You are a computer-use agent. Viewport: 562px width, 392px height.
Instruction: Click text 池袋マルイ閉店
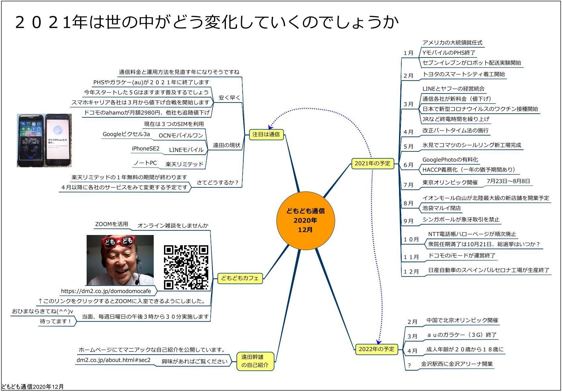click(x=441, y=208)
